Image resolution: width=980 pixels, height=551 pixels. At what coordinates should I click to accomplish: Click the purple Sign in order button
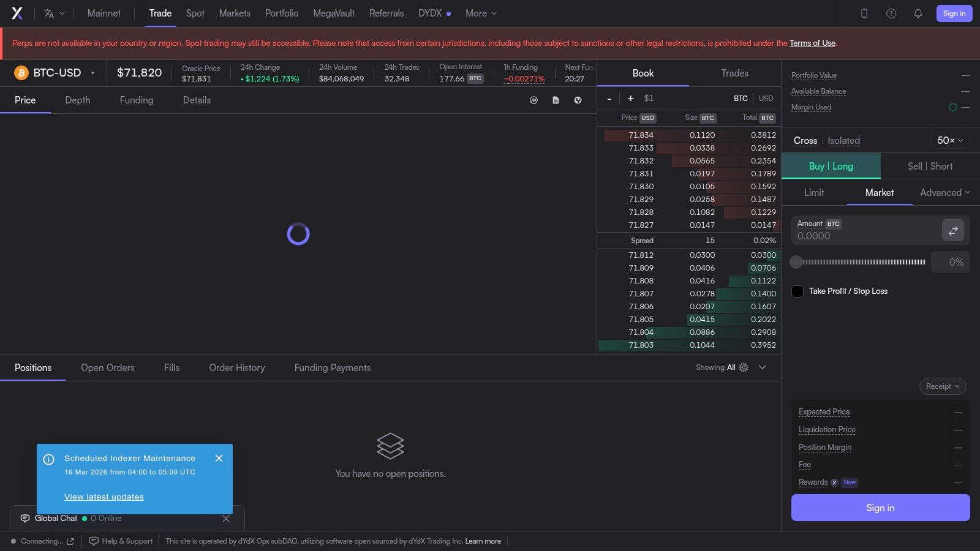click(x=880, y=508)
